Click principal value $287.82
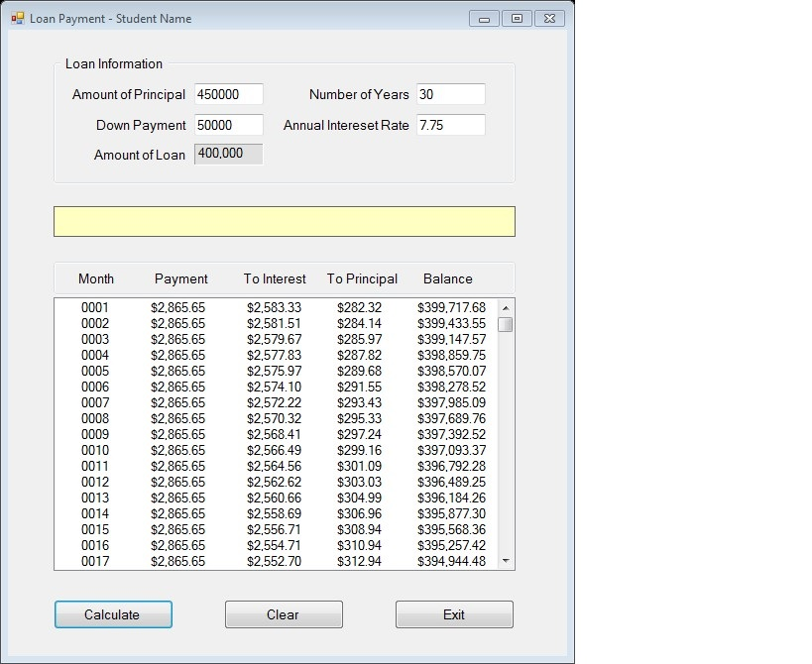Viewport: 812px width, 664px height. (x=359, y=355)
